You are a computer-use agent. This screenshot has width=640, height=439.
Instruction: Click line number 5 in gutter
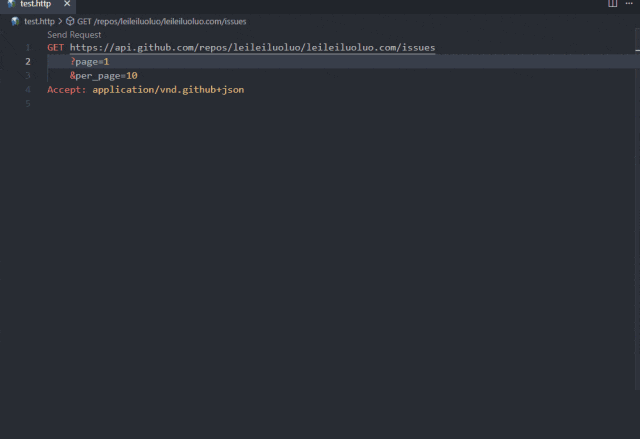[28, 104]
